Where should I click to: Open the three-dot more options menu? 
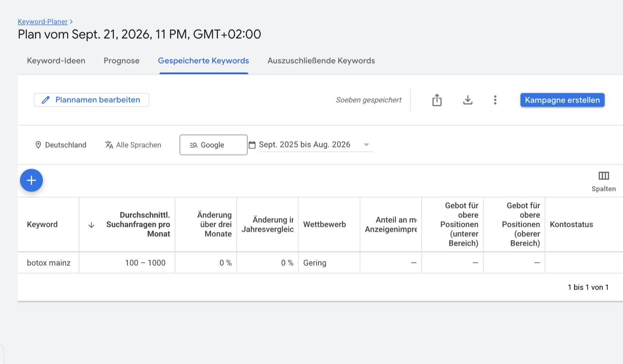[495, 100]
